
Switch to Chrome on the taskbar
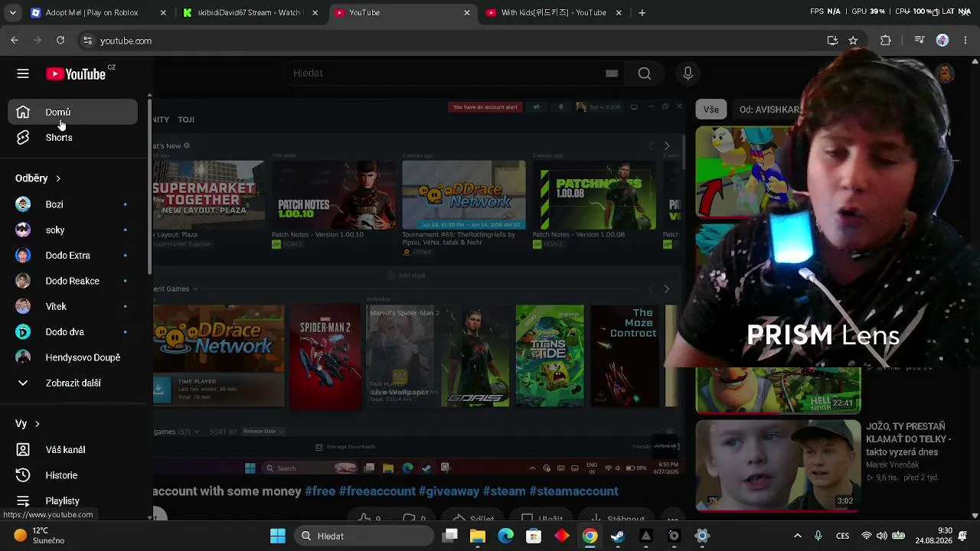(x=590, y=536)
